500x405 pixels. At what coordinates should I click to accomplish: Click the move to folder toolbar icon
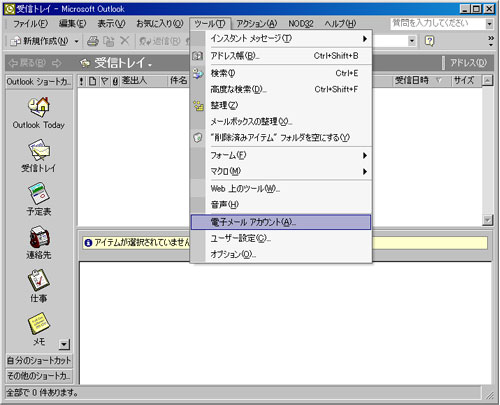click(x=109, y=41)
